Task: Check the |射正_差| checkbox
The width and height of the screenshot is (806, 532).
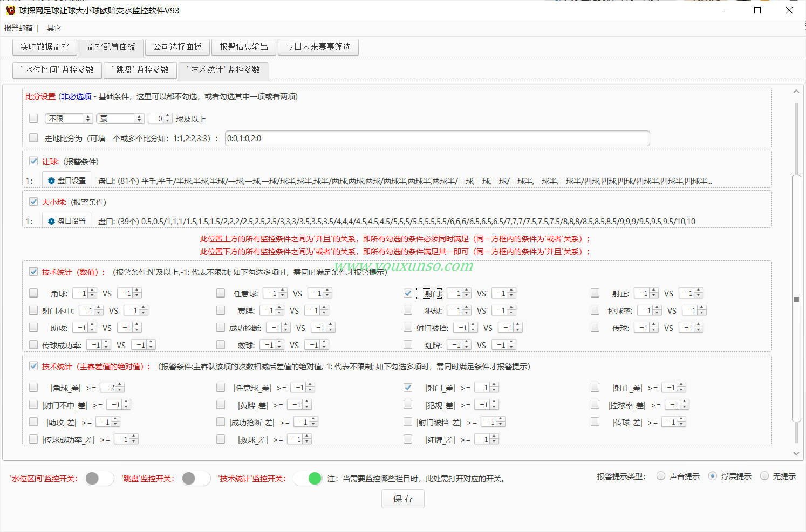Action: [x=595, y=387]
